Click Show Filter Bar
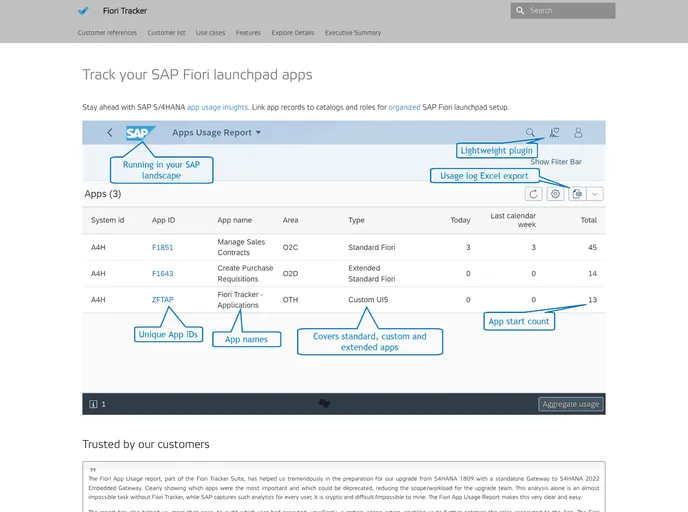Viewport: 688px width, 512px height. click(556, 162)
